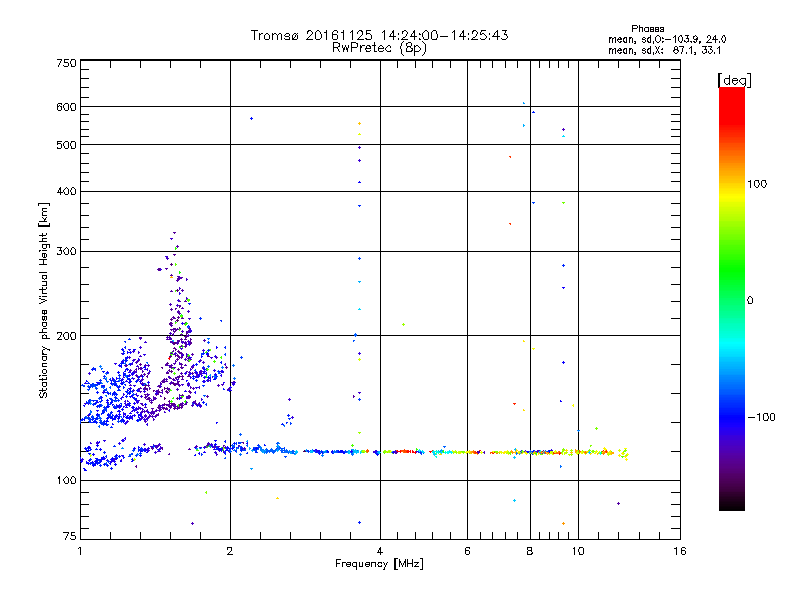
Task: Click the '0' colorbar tick label
Action: pos(750,300)
